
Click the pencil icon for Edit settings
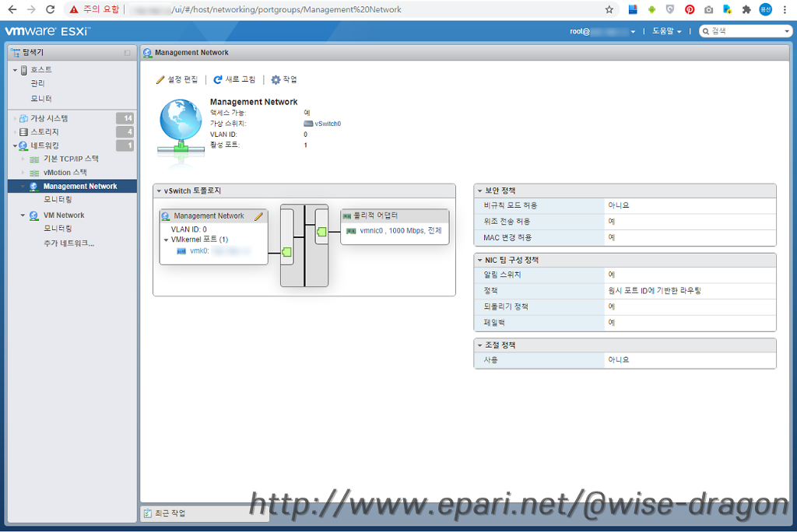tap(160, 80)
